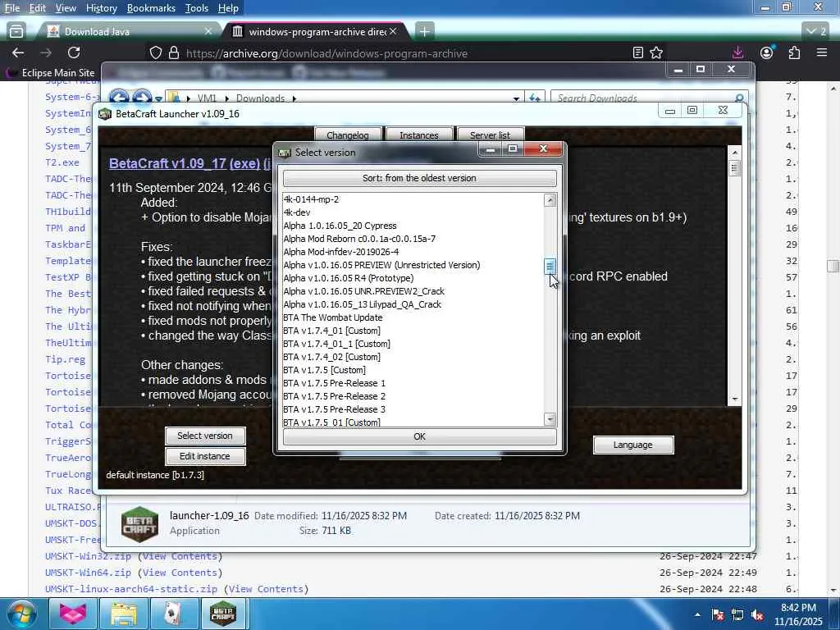The height and width of the screenshot is (630, 840).
Task: Open the View menu in Firefox
Action: pyautogui.click(x=66, y=8)
